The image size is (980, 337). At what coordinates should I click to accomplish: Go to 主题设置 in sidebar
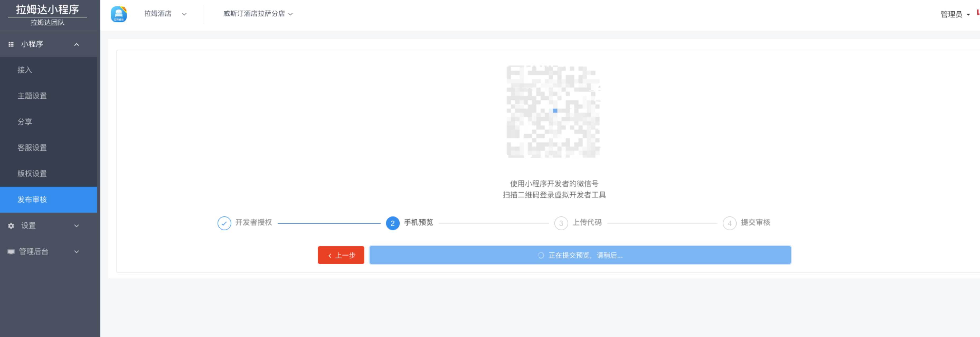pos(49,96)
